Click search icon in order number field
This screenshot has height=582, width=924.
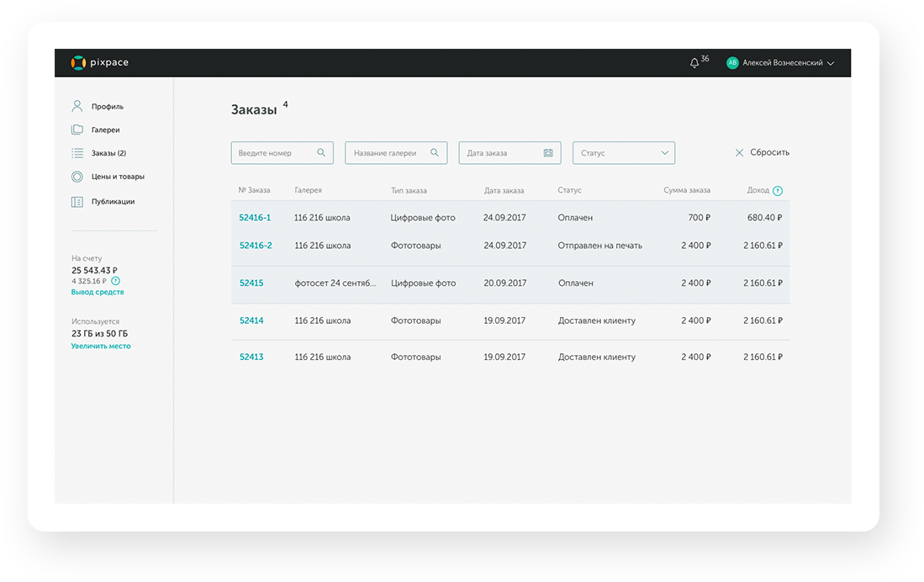coord(321,153)
